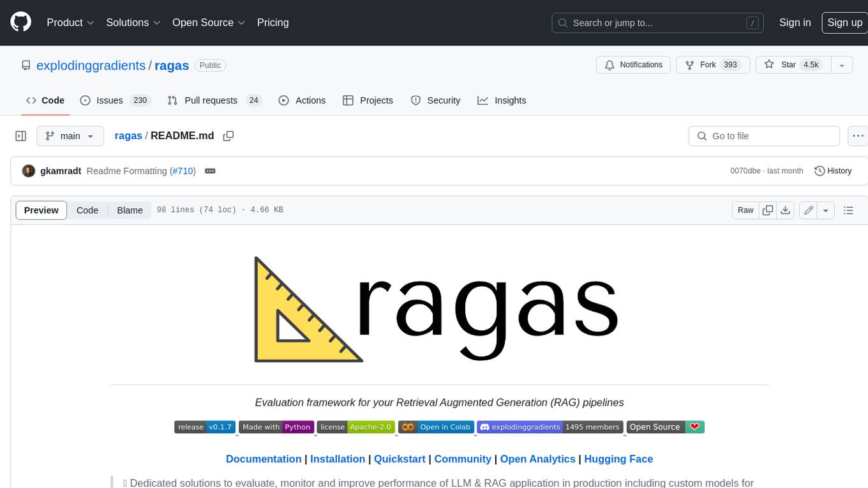Open commit 0070dbe

pyautogui.click(x=745, y=171)
